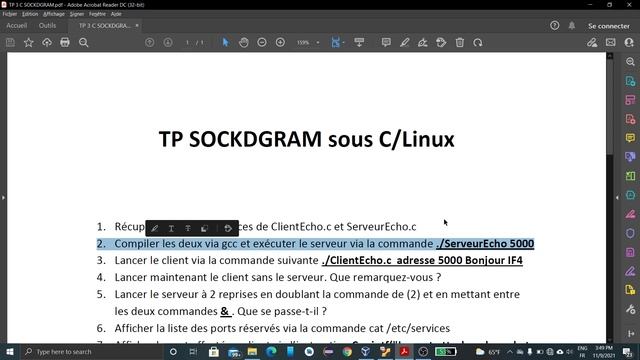Image resolution: width=640 pixels, height=360 pixels.
Task: Click the right pane search zoom icon
Action: (630, 62)
